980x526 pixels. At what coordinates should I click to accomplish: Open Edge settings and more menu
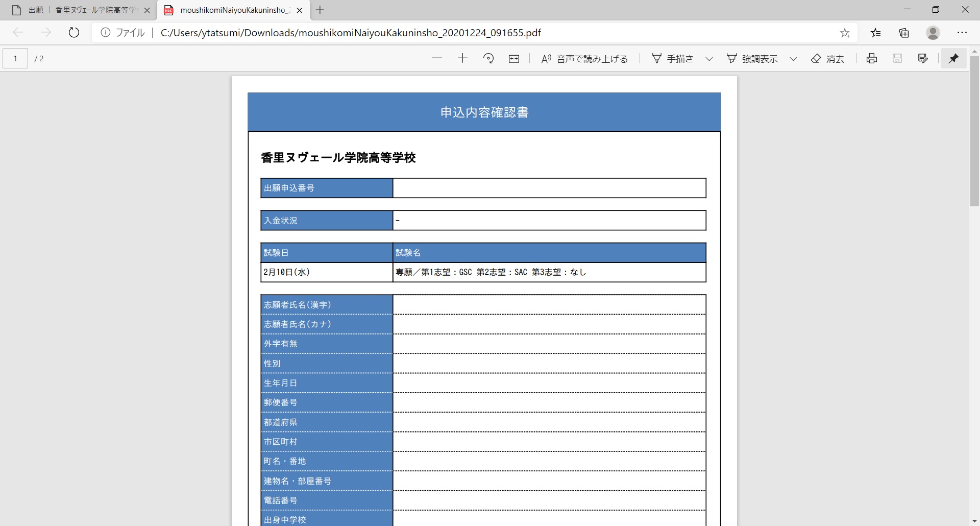[x=962, y=33]
